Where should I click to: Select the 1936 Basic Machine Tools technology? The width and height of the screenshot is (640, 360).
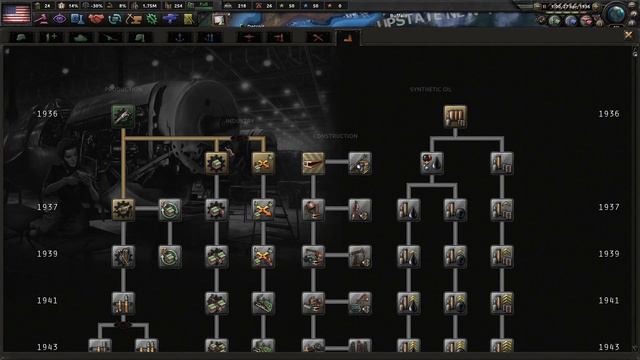pos(123,116)
